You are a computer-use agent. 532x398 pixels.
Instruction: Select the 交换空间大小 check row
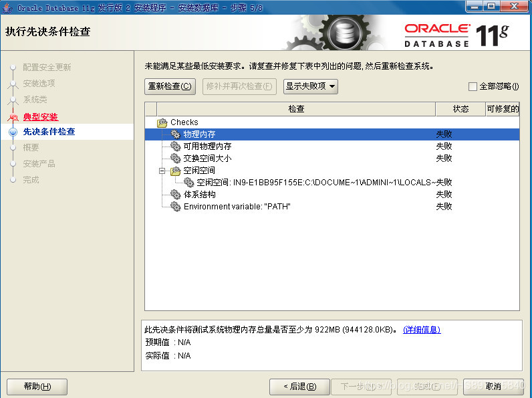pos(332,159)
